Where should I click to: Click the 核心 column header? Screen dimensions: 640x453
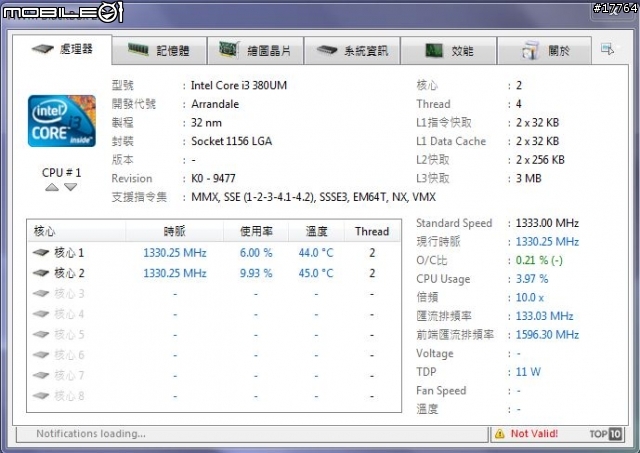(77, 231)
